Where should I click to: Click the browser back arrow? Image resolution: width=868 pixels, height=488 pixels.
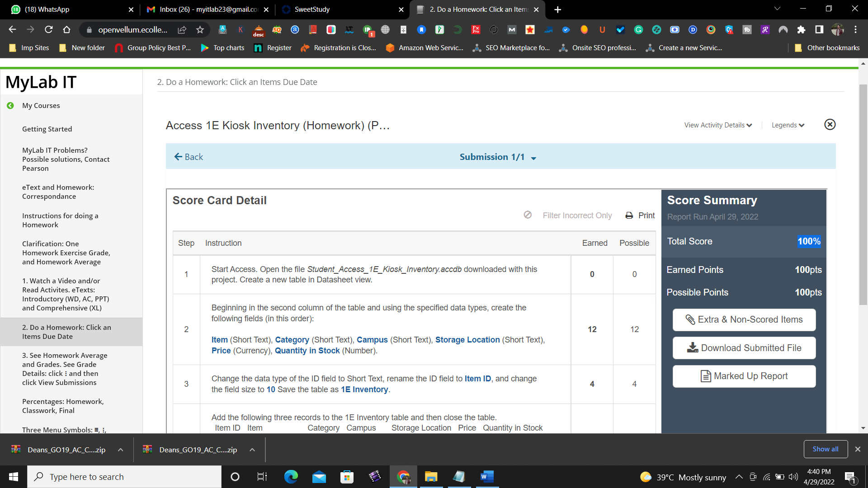[x=12, y=30]
